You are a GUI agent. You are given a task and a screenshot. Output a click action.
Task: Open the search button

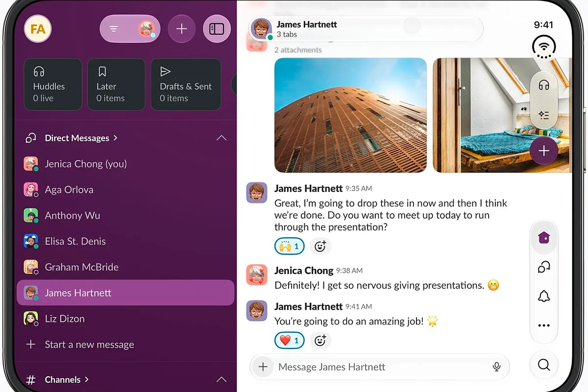pyautogui.click(x=544, y=365)
